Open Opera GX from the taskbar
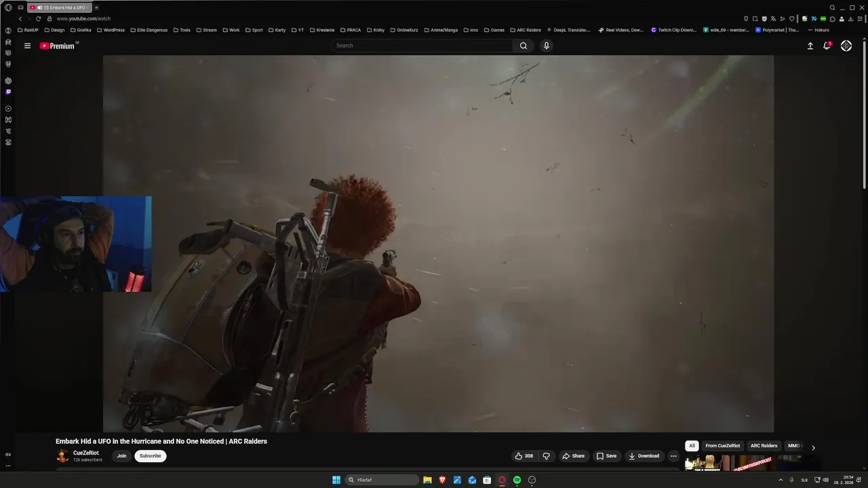 (x=502, y=480)
